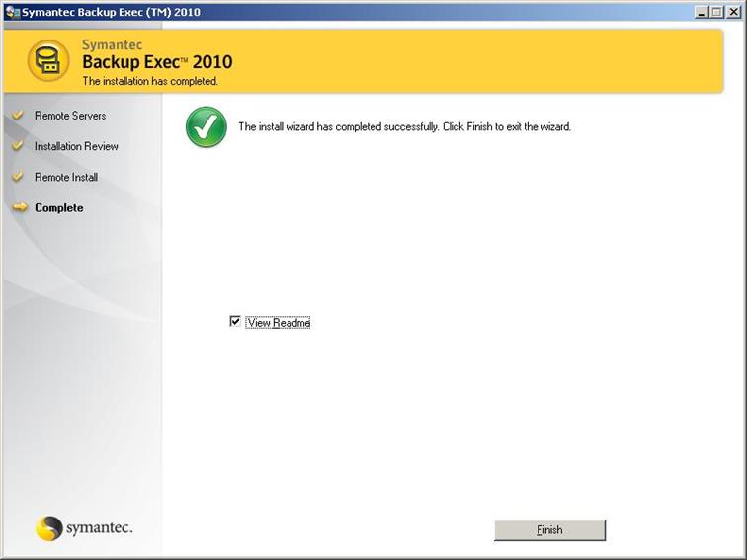This screenshot has width=747, height=560.
Task: Uncheck the View Readme checkbox
Action: (235, 321)
